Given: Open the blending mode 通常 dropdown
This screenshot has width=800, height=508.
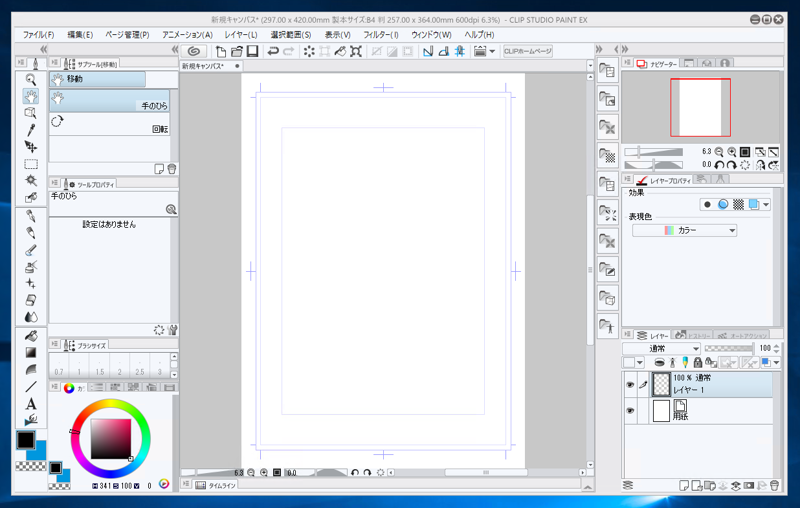Looking at the screenshot, I should (661, 348).
